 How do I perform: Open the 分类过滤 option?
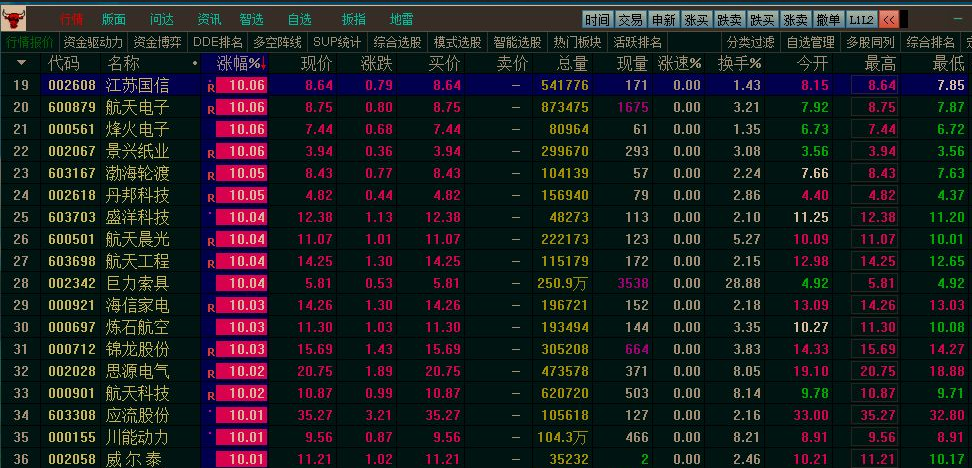751,42
